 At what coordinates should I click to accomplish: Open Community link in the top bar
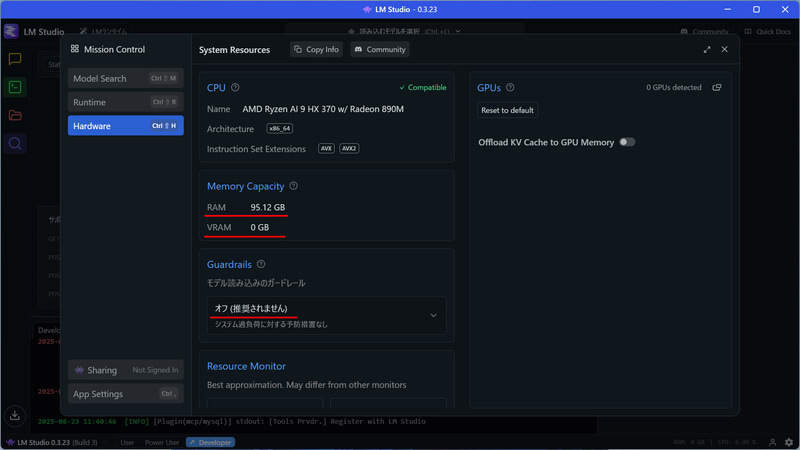tap(705, 31)
